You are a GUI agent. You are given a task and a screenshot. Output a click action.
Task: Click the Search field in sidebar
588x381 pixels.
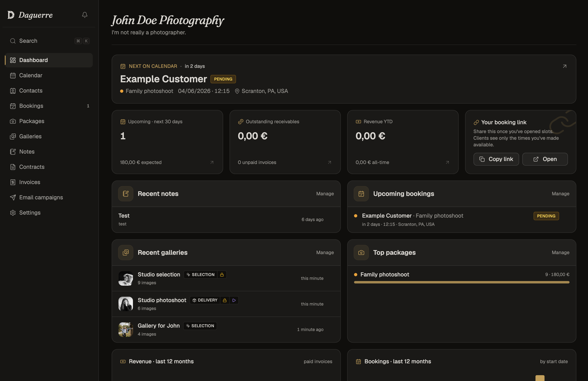click(x=49, y=41)
